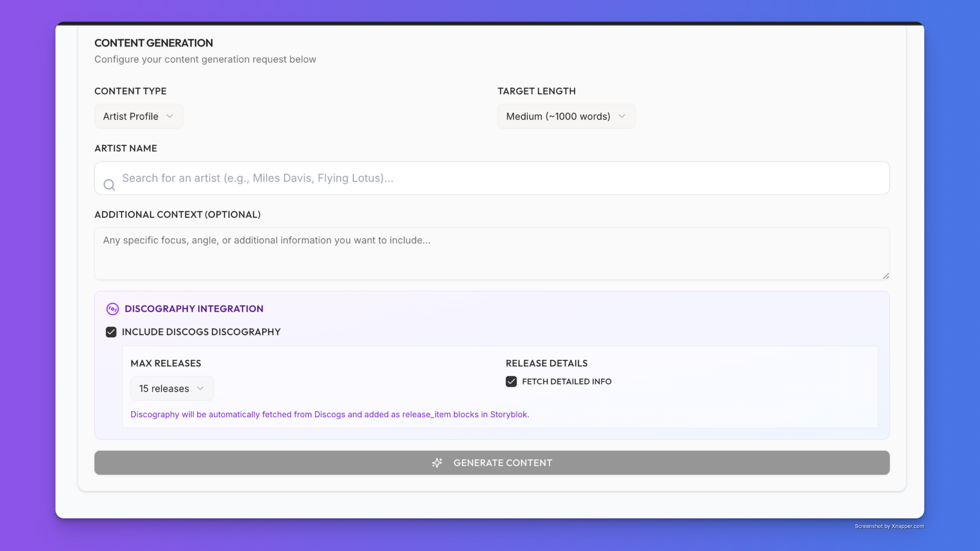
Task: Click the Storyblok discography info note text
Action: coord(330,414)
